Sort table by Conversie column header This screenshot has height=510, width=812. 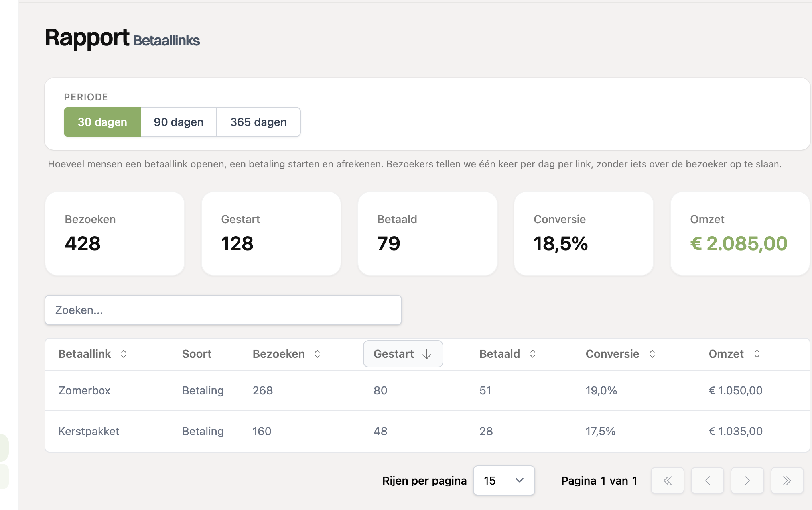(620, 354)
